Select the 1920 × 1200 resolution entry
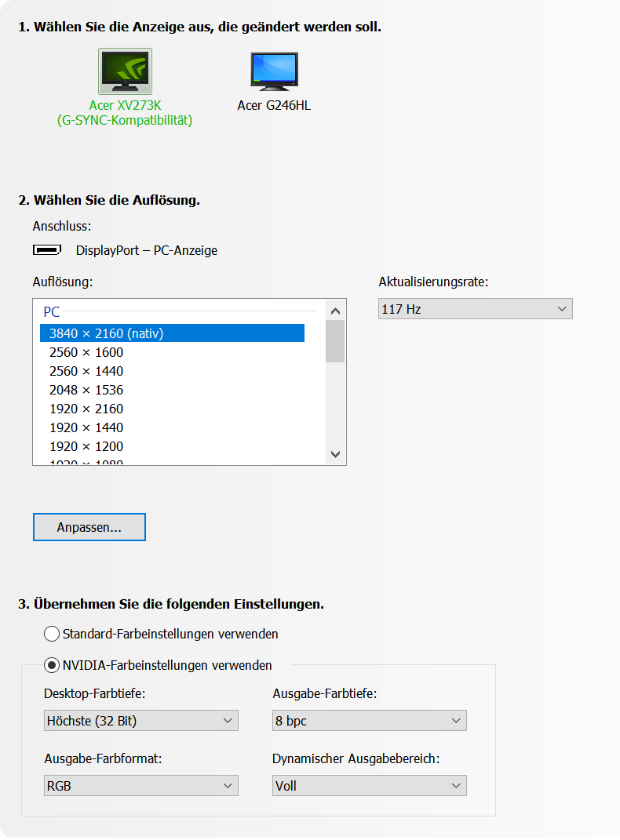The width and height of the screenshot is (620, 840). [x=86, y=446]
